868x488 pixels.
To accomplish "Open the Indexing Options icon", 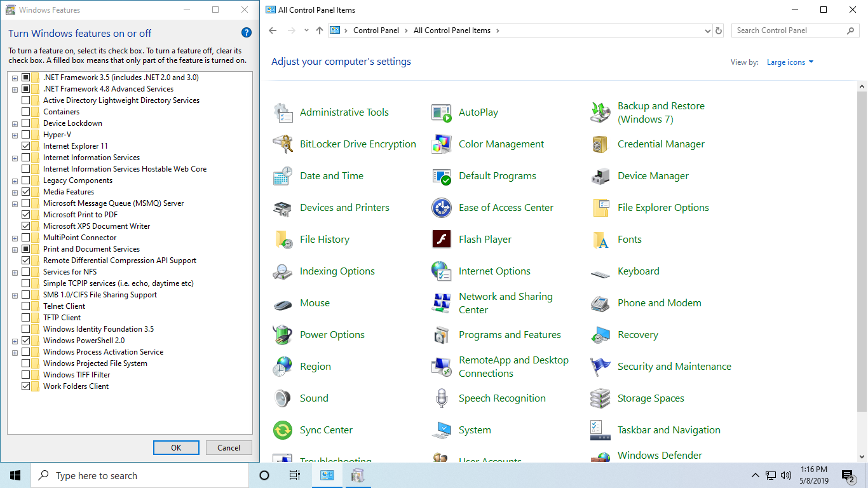I will 283,271.
